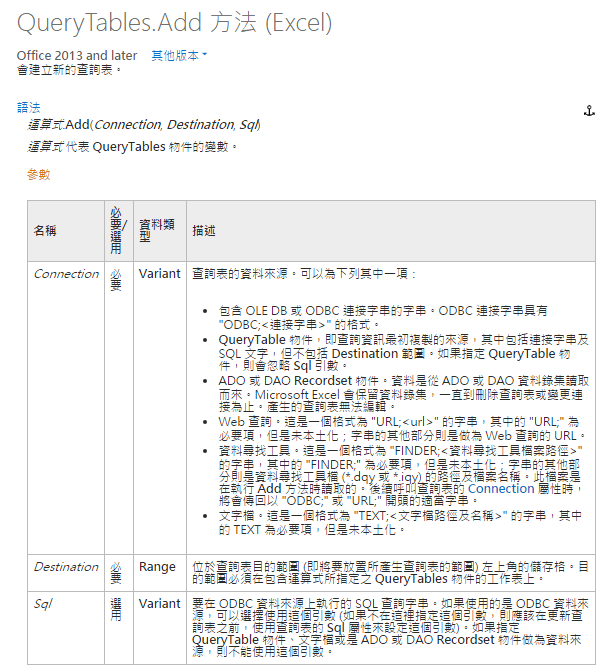Click the Office 2013 and later label

tap(77, 56)
